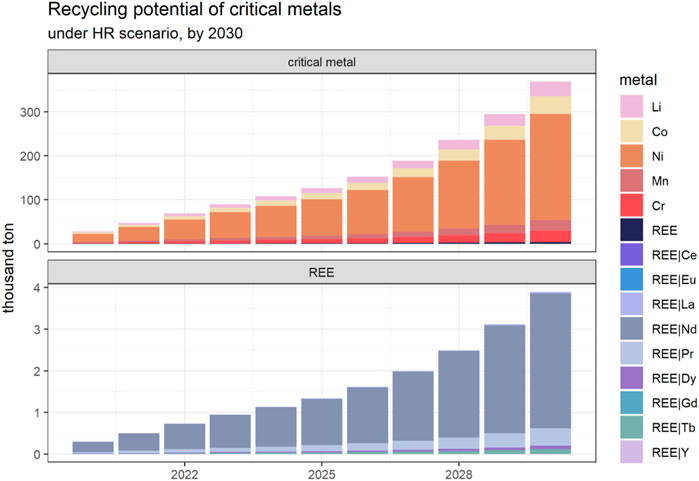Select the Mn legend swatch
Viewport: 699px width, 481px height.
pyautogui.click(x=631, y=181)
